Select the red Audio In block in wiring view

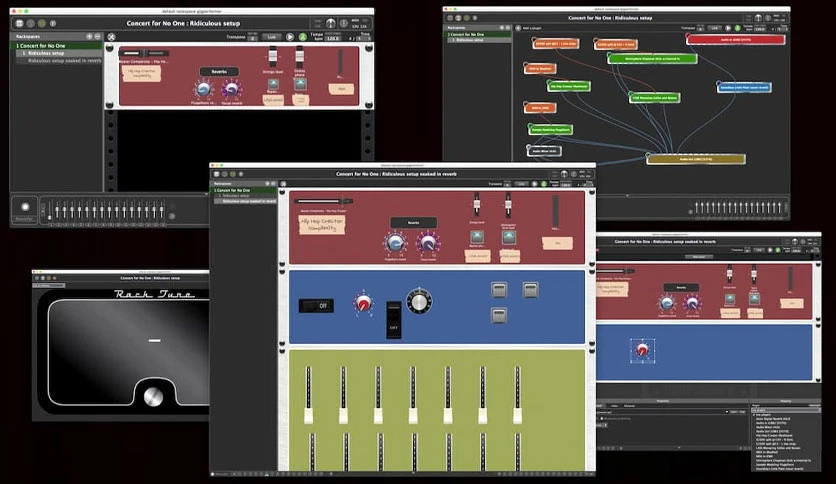click(x=736, y=39)
